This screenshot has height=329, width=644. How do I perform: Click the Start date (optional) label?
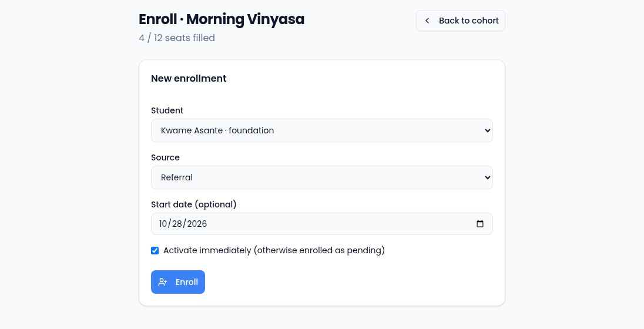coord(194,204)
